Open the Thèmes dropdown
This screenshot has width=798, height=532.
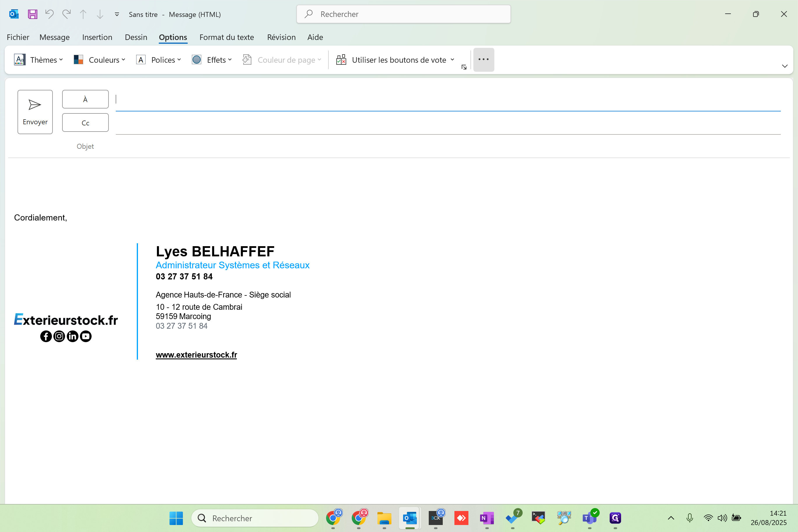[38, 60]
